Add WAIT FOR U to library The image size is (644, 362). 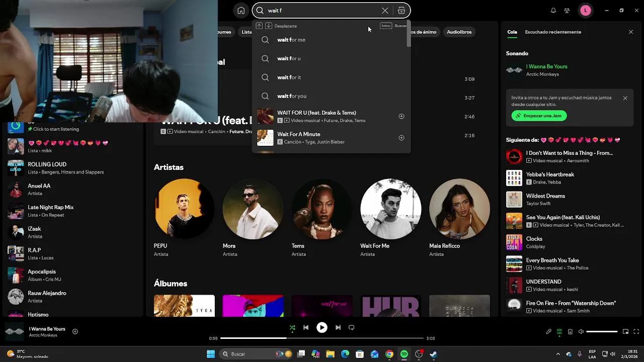click(x=401, y=116)
